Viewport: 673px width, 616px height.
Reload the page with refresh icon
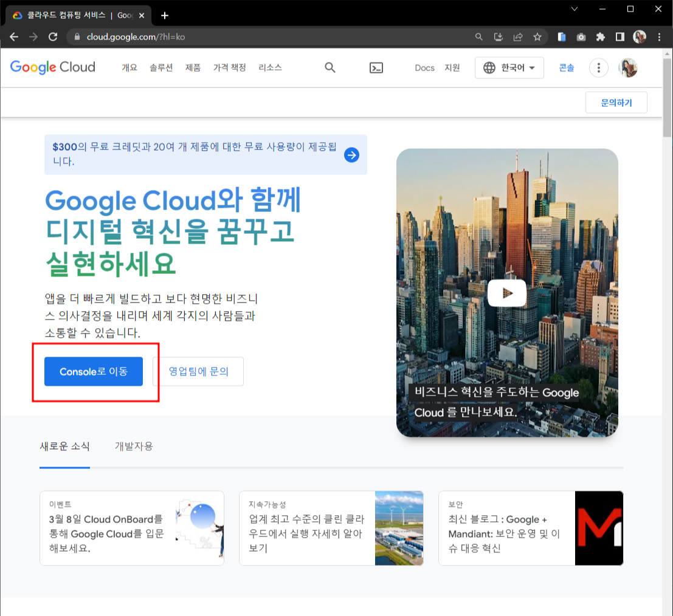point(53,37)
